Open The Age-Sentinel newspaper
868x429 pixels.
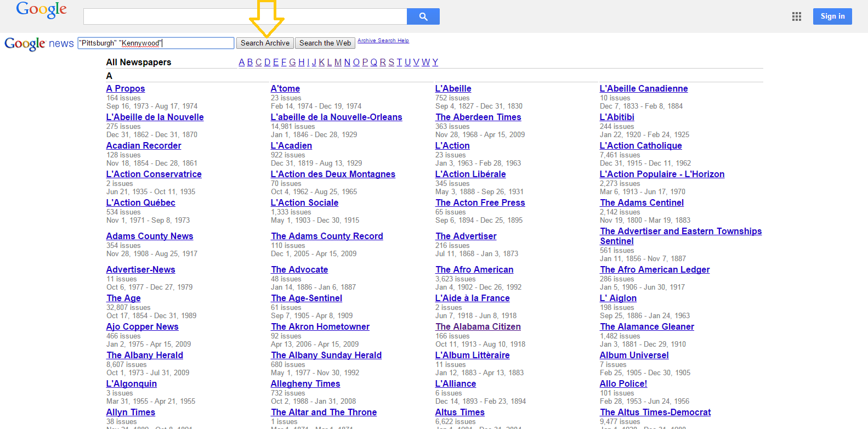(307, 298)
